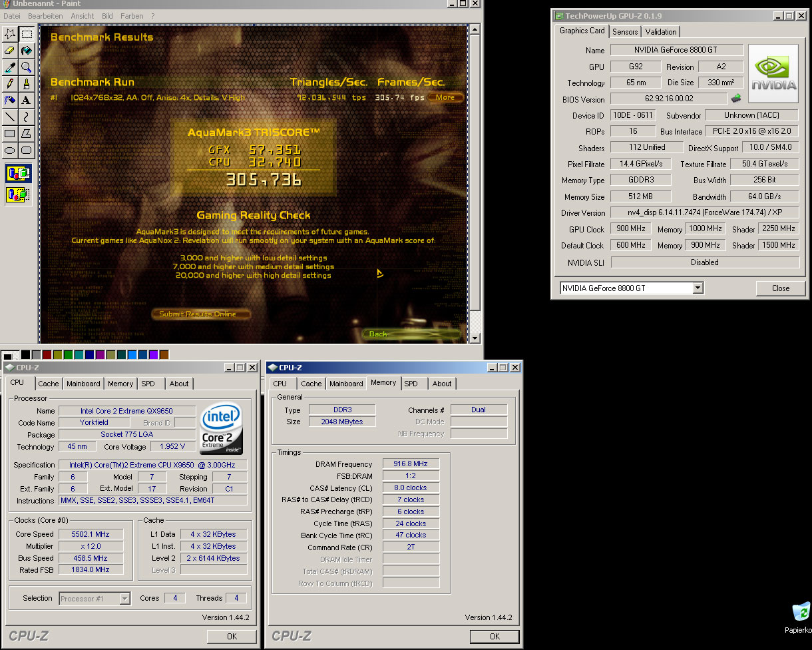Open Mainboard tab in the left CPU-Z window
Screen dimensions: 812x650
click(83, 384)
